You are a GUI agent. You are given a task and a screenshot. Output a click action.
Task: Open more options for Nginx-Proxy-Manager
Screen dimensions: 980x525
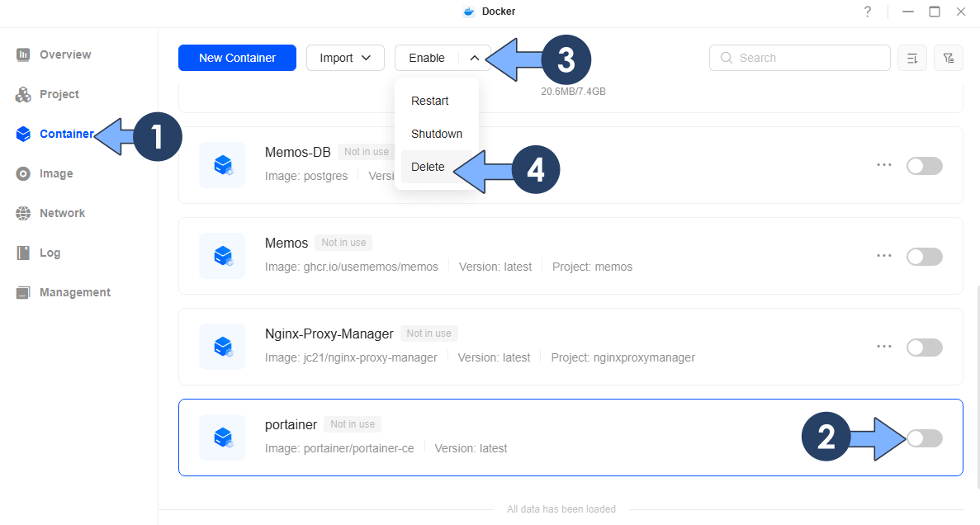[883, 346]
